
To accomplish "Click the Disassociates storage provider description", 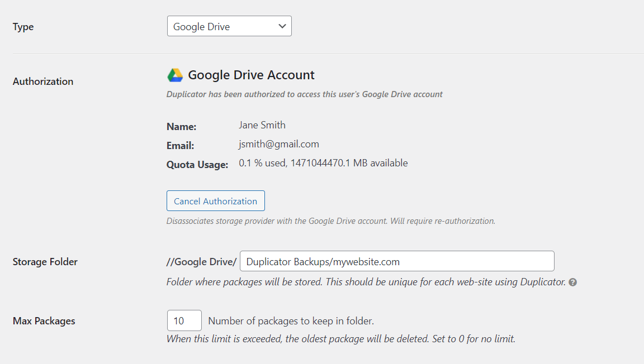I will point(330,221).
